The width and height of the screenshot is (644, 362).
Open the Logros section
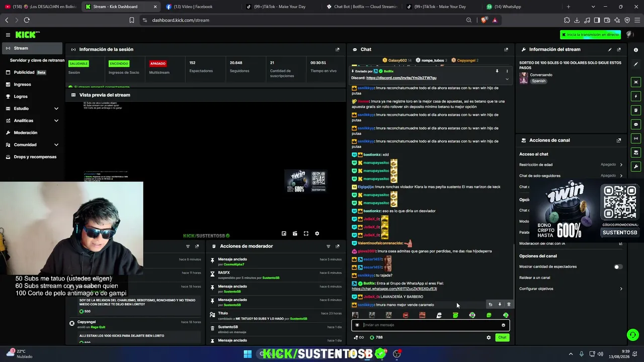pos(32,97)
